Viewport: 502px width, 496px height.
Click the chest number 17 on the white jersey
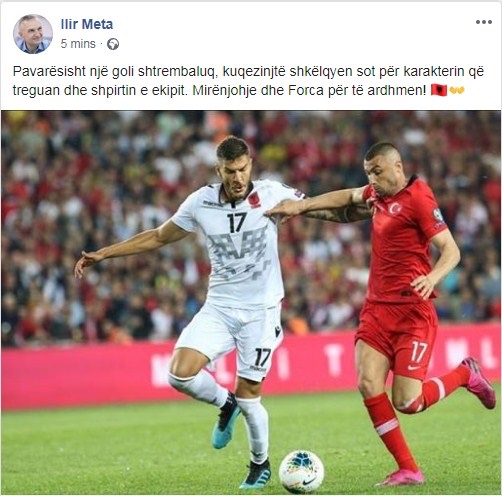click(x=237, y=222)
